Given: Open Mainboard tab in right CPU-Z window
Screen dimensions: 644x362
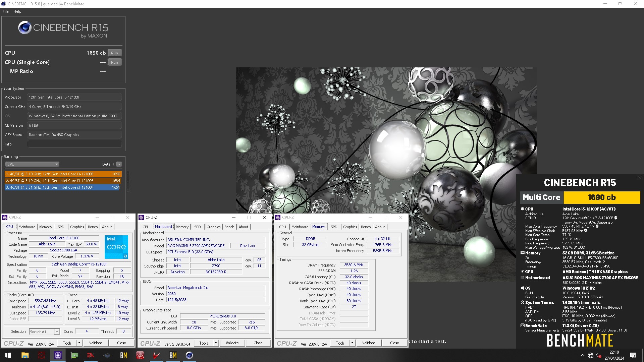Looking at the screenshot, I should [x=300, y=227].
